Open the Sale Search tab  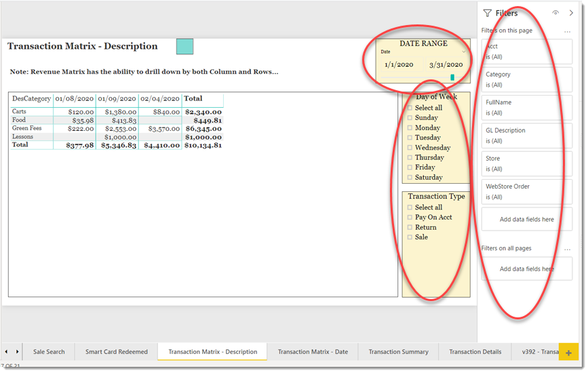click(x=49, y=352)
